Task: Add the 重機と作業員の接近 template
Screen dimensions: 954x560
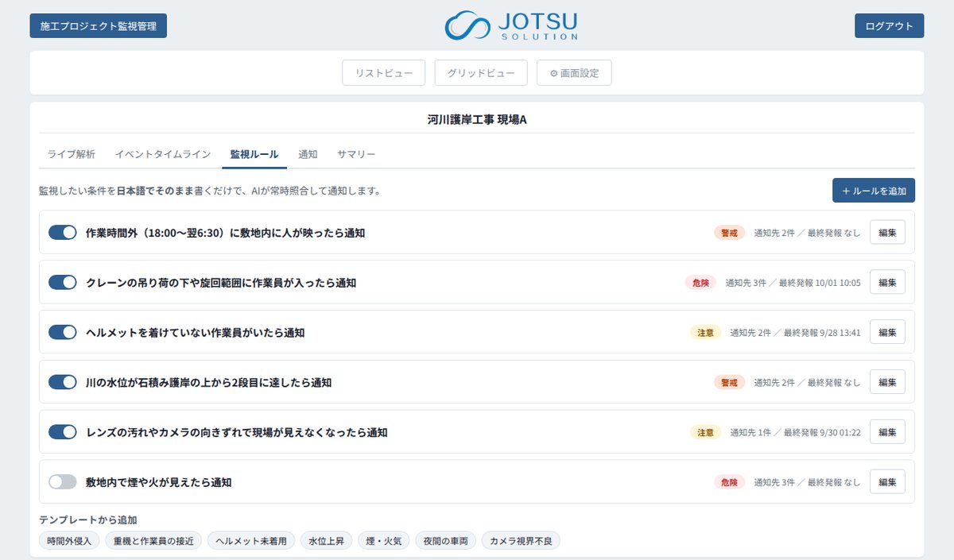Action: 153,541
